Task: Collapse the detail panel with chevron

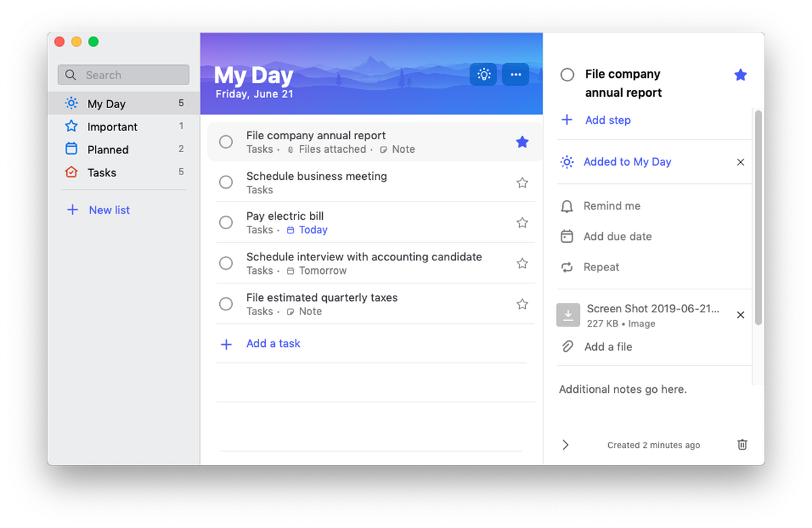Action: point(566,444)
